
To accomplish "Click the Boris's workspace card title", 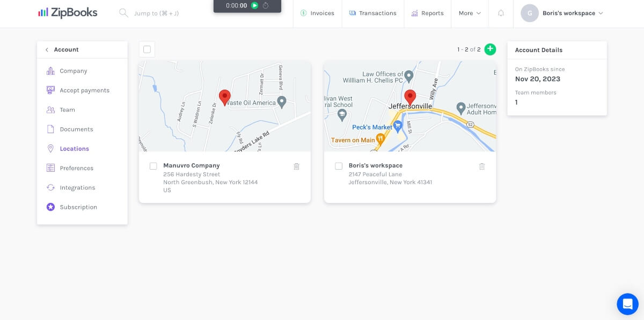I will coord(376,165).
